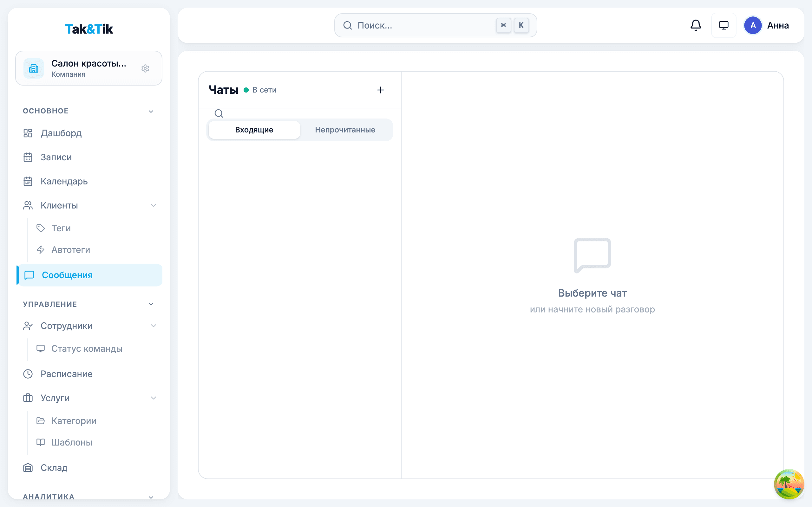Click the Tak&Tik logo

[x=89, y=29]
